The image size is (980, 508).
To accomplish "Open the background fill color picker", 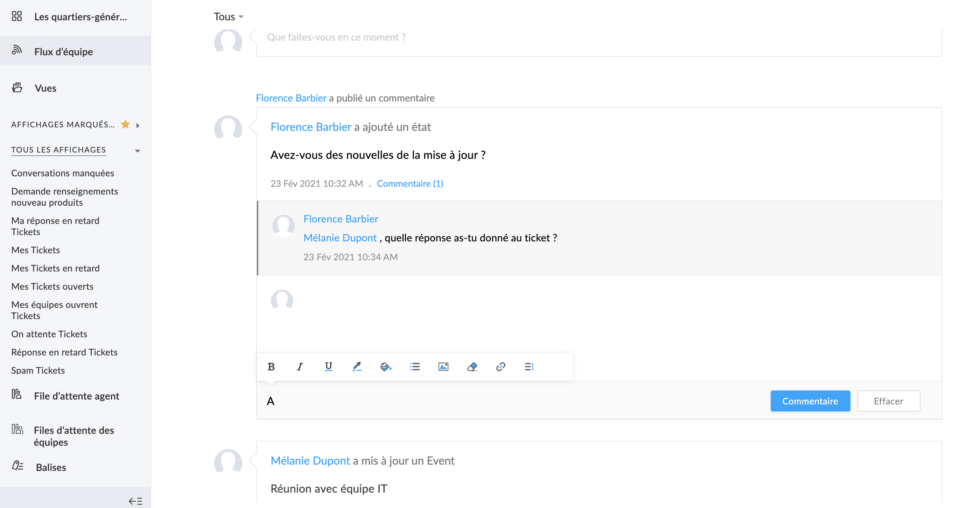I will (385, 367).
